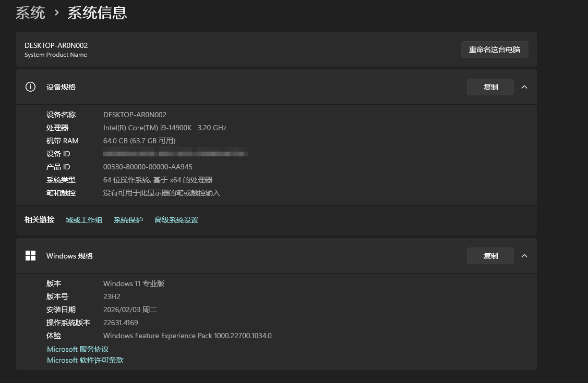Click the Windows logo icon beside Windows 规格
The height and width of the screenshot is (383, 588).
(x=30, y=256)
